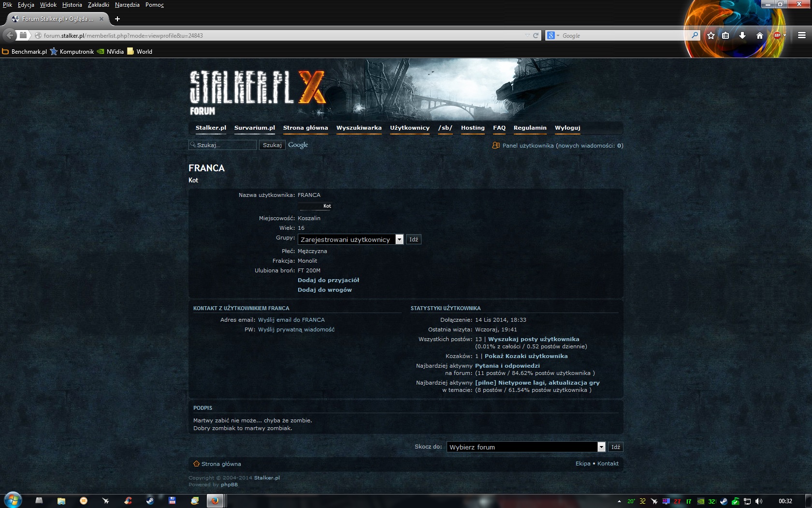This screenshot has height=508, width=812.
Task: Open Steam from the taskbar
Action: coord(150,501)
